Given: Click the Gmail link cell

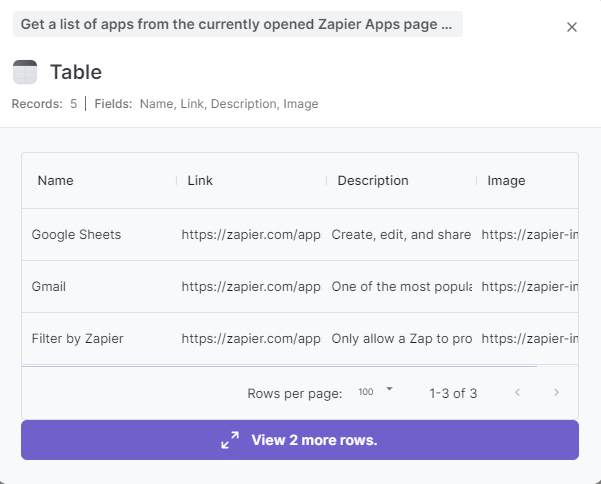Looking at the screenshot, I should (251, 287).
